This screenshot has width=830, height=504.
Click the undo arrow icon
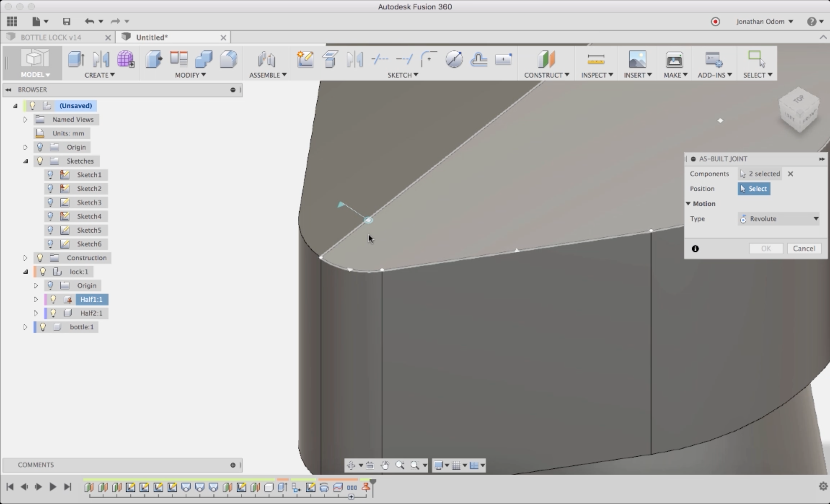click(89, 21)
